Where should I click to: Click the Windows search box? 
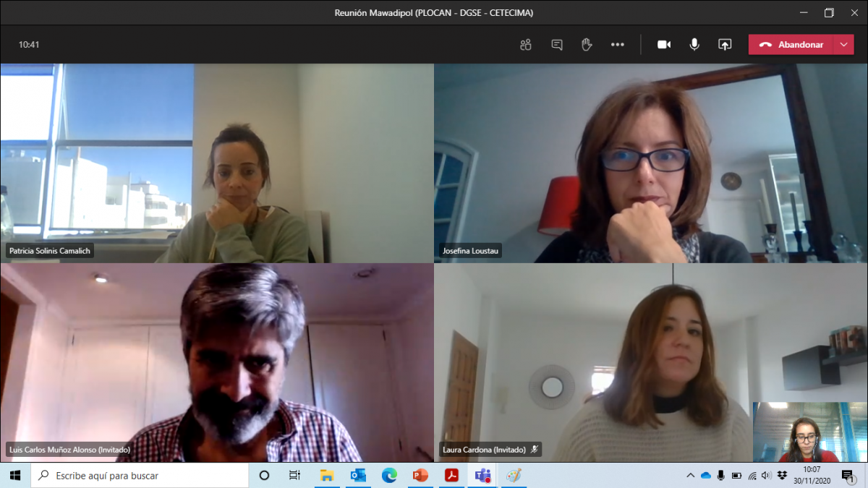click(140, 475)
